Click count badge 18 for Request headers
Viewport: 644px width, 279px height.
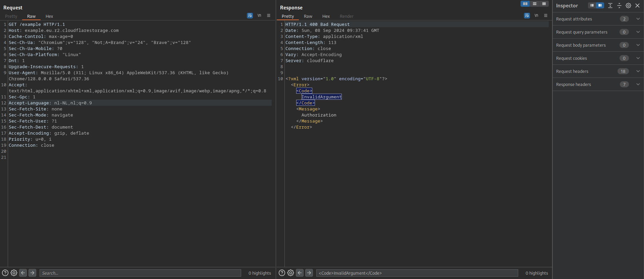pos(623,71)
